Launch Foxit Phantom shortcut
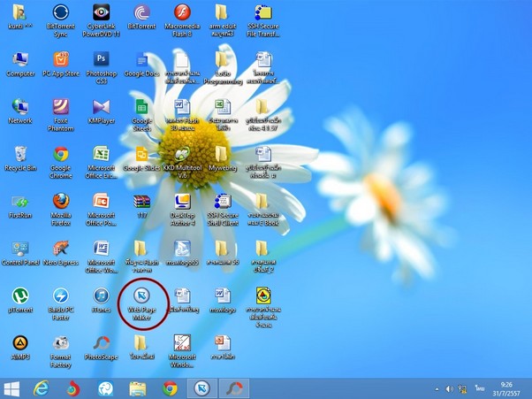Viewport: 532px width, 399px height. coord(61,115)
